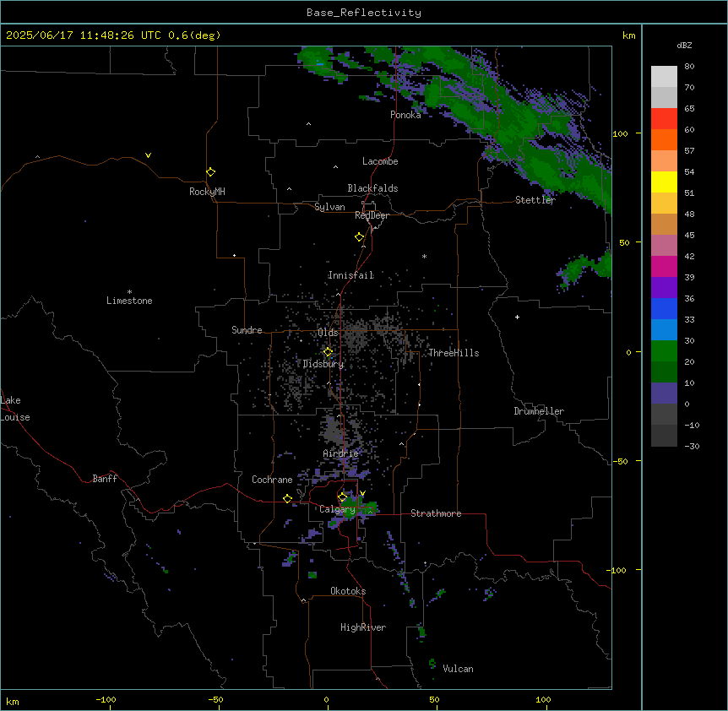Click the Sundre label
The image size is (728, 711).
pyautogui.click(x=247, y=330)
